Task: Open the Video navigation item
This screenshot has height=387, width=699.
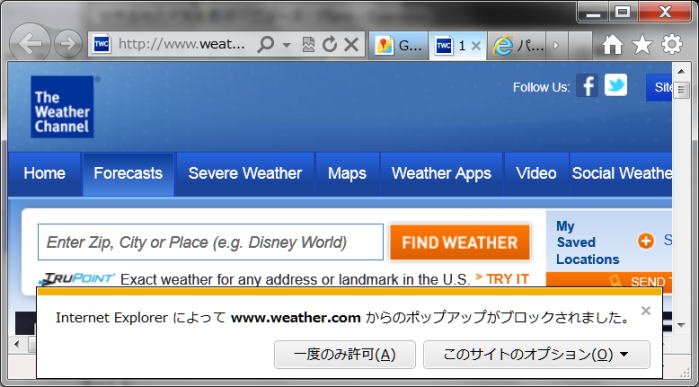Action: pyautogui.click(x=536, y=173)
